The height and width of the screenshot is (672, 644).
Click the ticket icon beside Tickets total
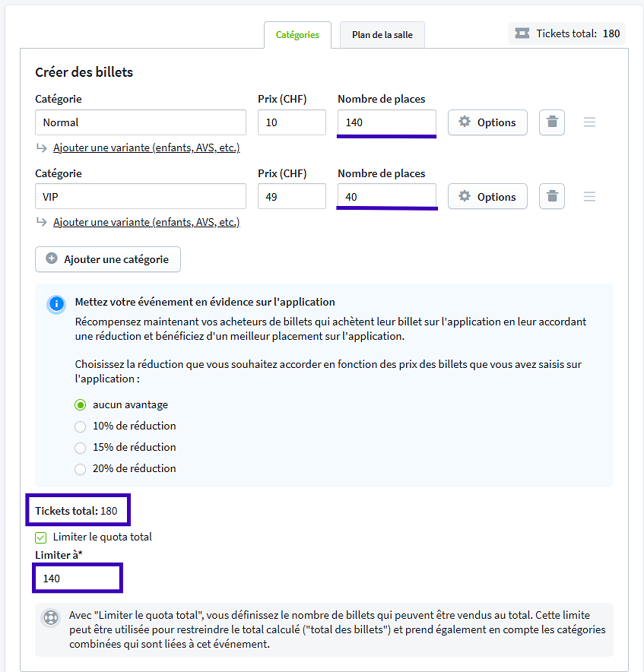coord(522,33)
